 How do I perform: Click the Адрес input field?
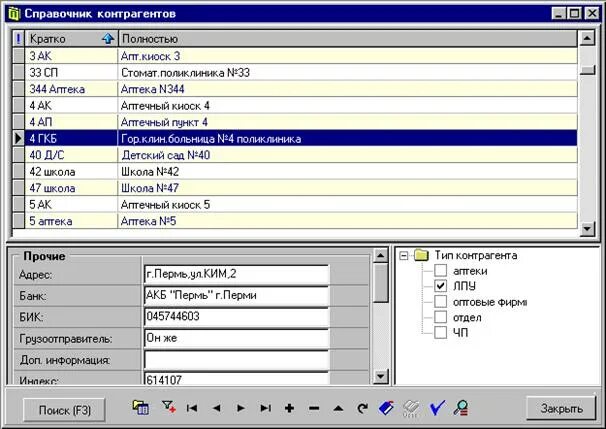tap(237, 274)
